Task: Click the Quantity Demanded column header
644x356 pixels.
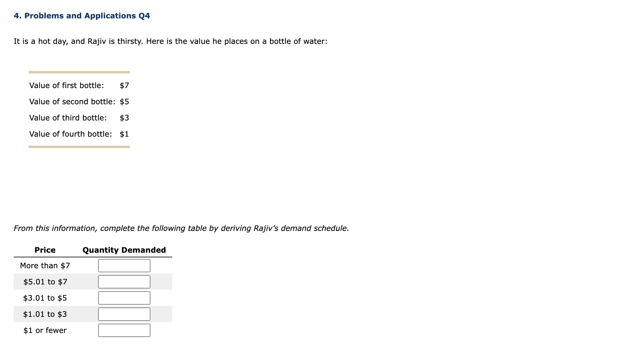Action: pyautogui.click(x=124, y=250)
